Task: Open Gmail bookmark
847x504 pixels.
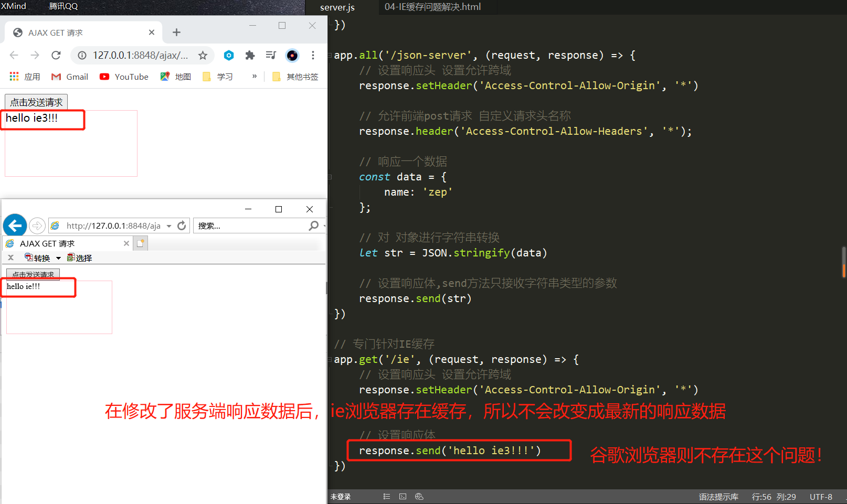Action: click(x=70, y=77)
